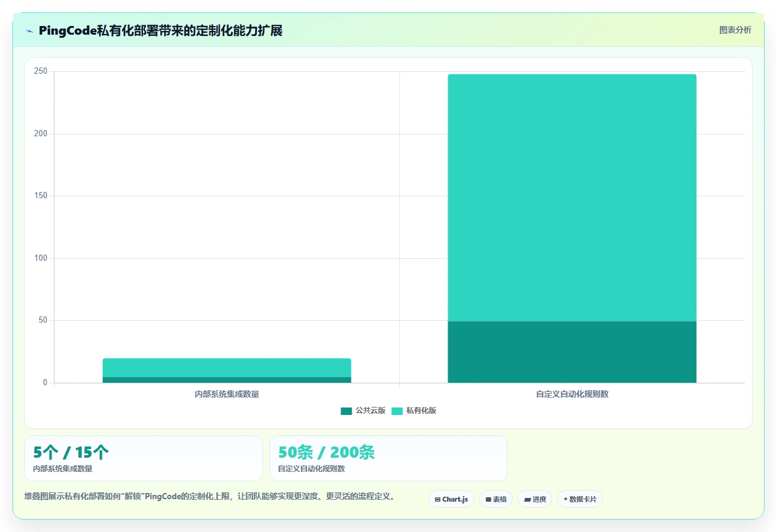This screenshot has width=777, height=532.
Task: Click the Chart.js tag button
Action: [451, 499]
